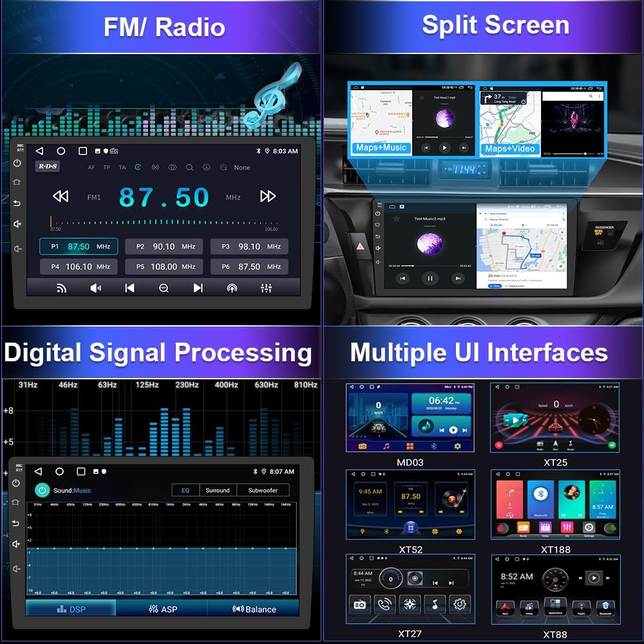This screenshot has height=644, width=644.
Task: Tap the back side button beside radio screen
Action: (17, 203)
